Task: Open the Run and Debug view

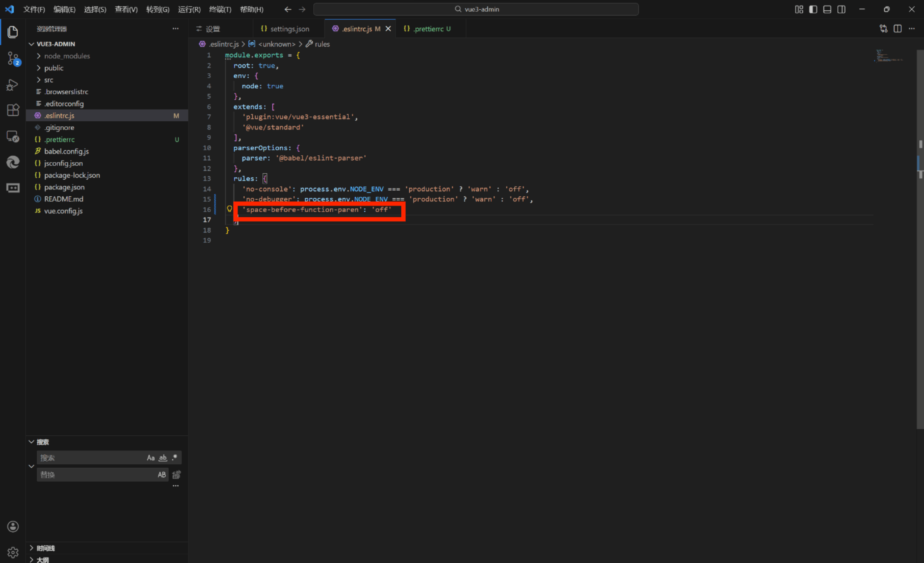Action: click(x=13, y=85)
